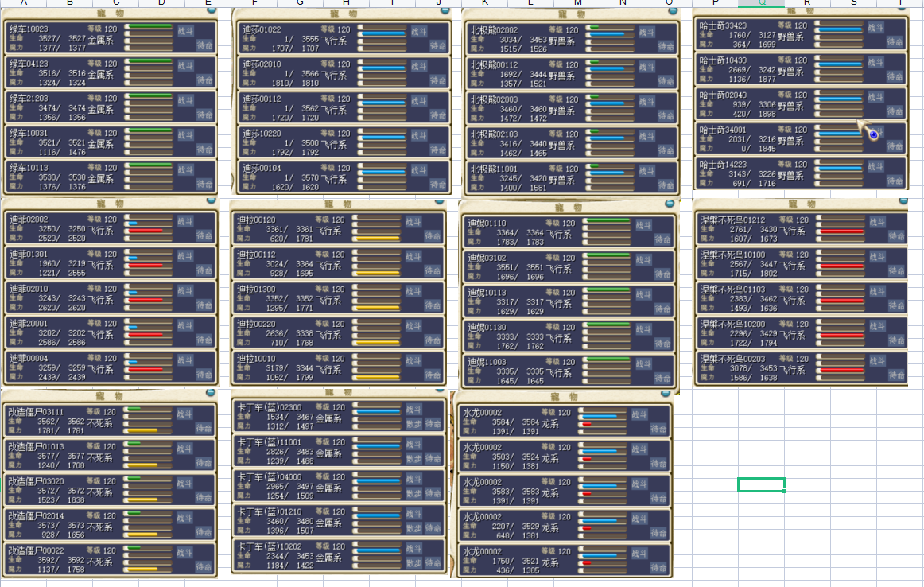
Task: Select pet name 涅槃不死鸟10200
Action: coord(732,325)
